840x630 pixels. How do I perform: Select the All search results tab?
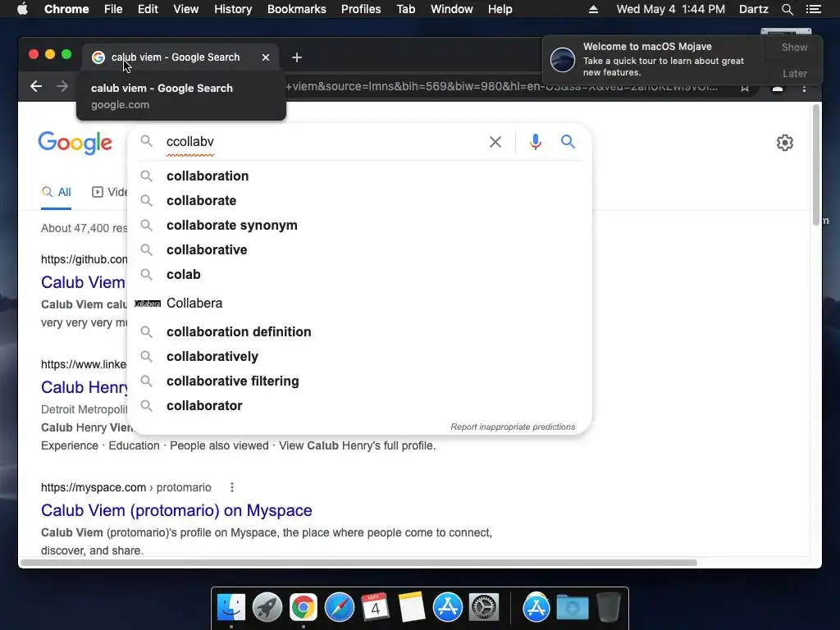57,192
